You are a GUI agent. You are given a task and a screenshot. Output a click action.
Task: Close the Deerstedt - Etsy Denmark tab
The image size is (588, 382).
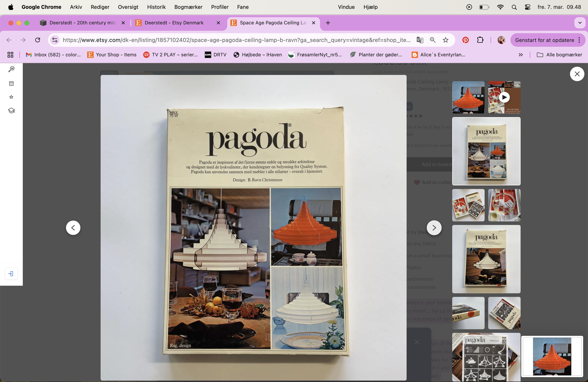[x=218, y=23]
